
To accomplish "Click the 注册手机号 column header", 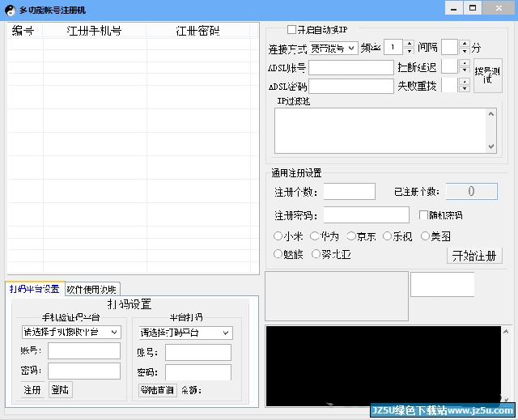I will [95, 31].
